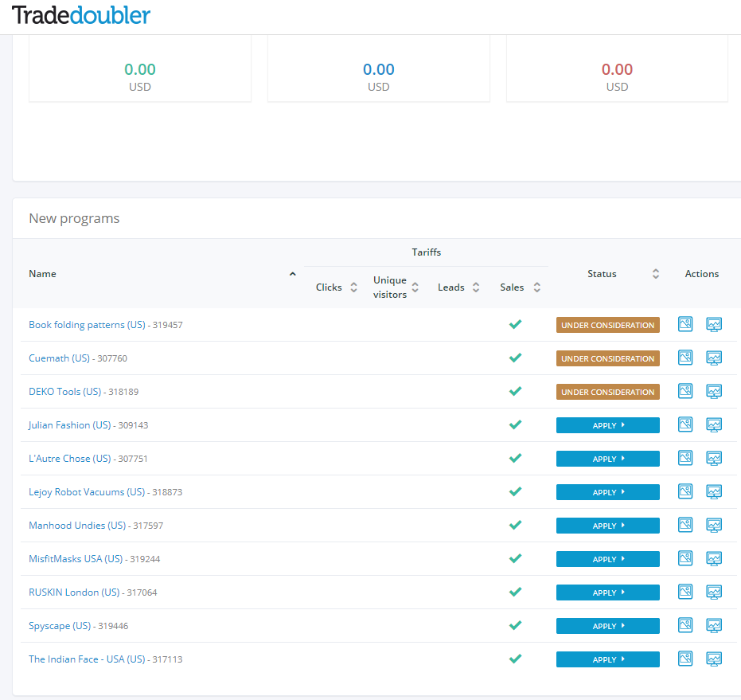This screenshot has width=741, height=700.
Task: View the statistics chart icon for L'Autre Chose
Action: pyautogui.click(x=714, y=458)
